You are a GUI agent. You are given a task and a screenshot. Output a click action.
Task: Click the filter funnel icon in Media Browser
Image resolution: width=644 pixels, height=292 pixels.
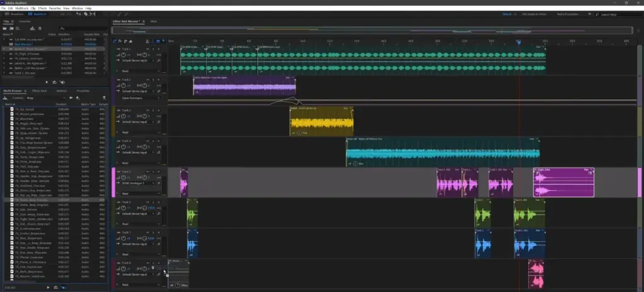tap(104, 98)
